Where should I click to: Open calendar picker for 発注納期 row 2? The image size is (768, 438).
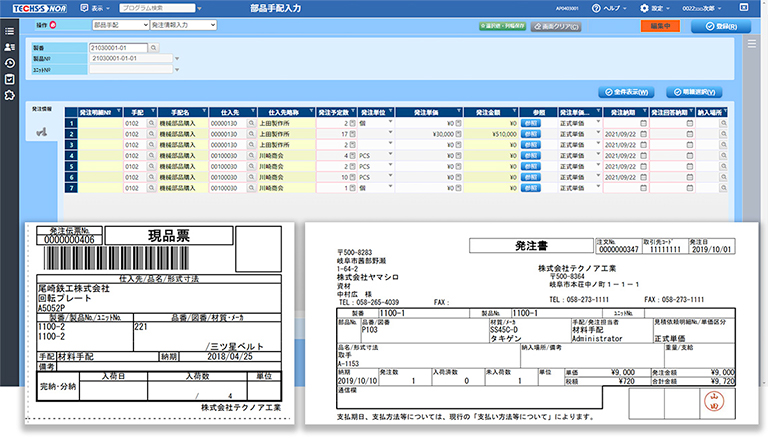coord(642,133)
